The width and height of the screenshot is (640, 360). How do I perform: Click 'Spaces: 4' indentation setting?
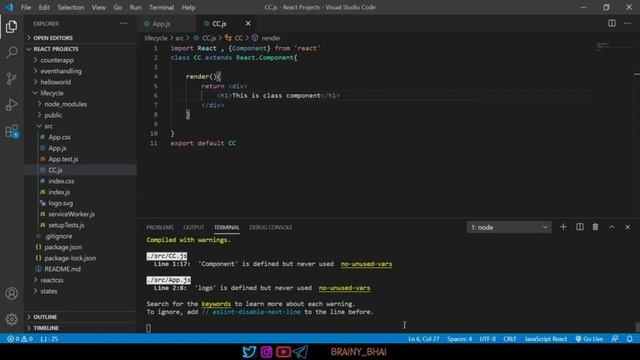point(459,339)
